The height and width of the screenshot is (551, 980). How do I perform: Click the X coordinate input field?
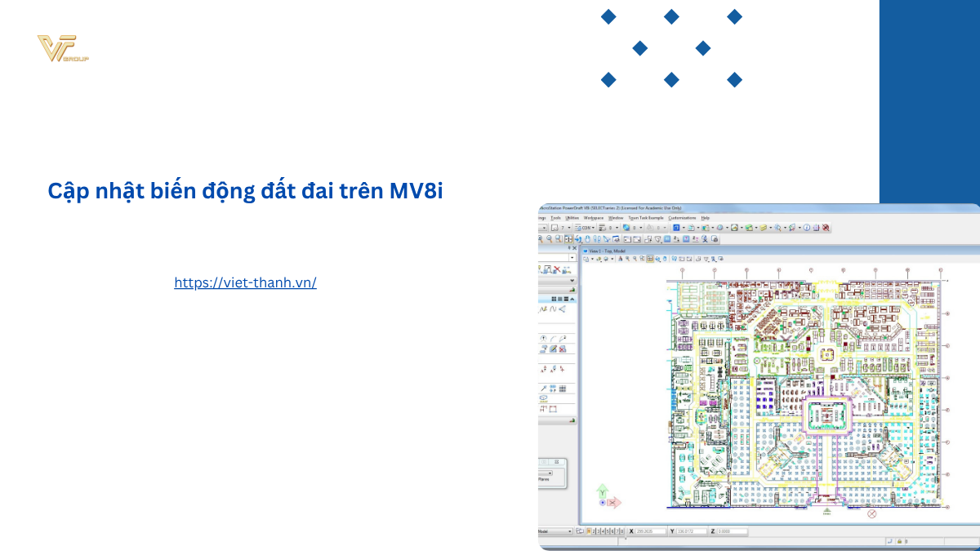pos(651,531)
